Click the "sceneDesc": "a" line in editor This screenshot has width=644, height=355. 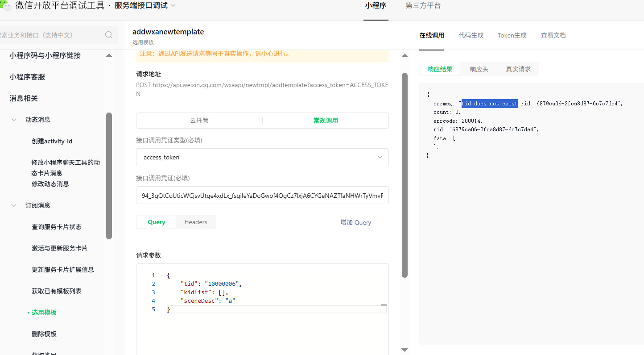(x=208, y=301)
